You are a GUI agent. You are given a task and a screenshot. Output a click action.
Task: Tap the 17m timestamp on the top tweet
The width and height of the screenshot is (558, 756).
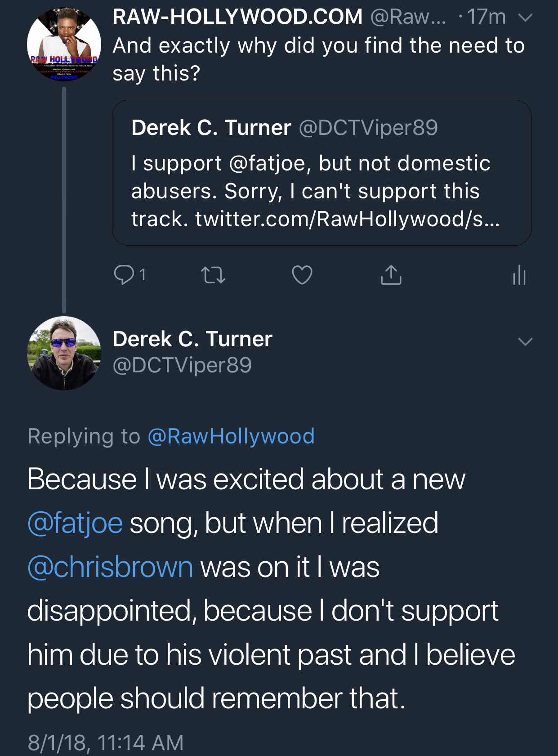click(x=487, y=17)
